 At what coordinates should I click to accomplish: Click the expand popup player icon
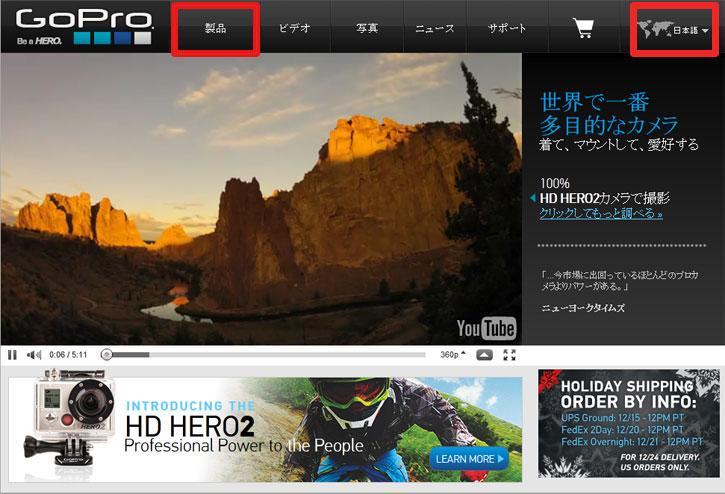point(484,355)
